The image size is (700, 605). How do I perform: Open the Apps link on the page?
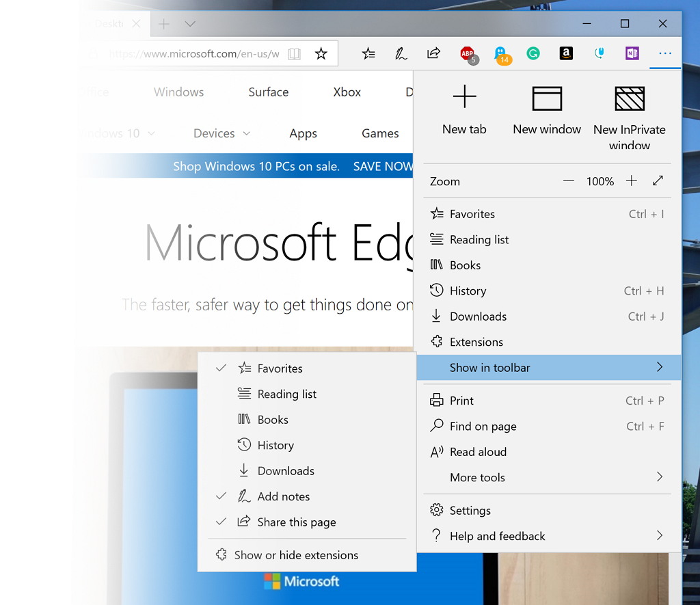(x=303, y=133)
